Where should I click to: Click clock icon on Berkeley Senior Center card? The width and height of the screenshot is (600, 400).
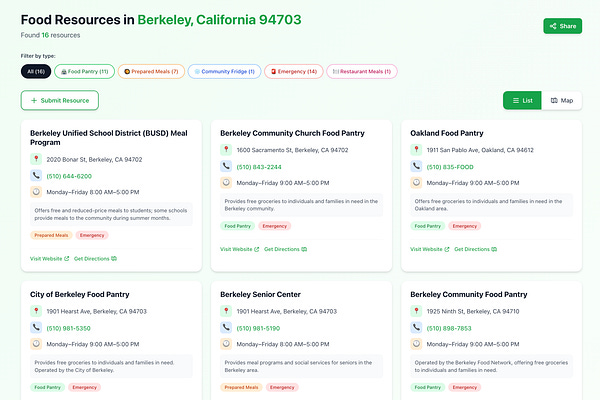click(226, 344)
